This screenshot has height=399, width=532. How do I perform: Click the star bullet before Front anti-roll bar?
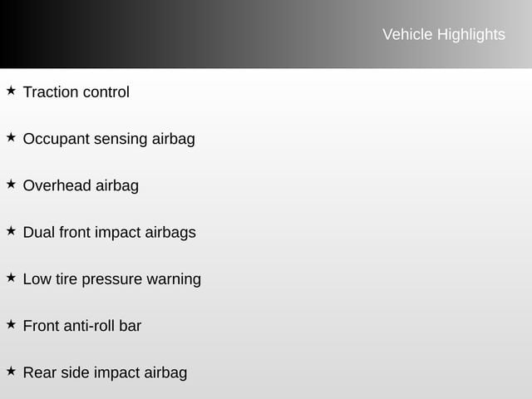pos(11,324)
